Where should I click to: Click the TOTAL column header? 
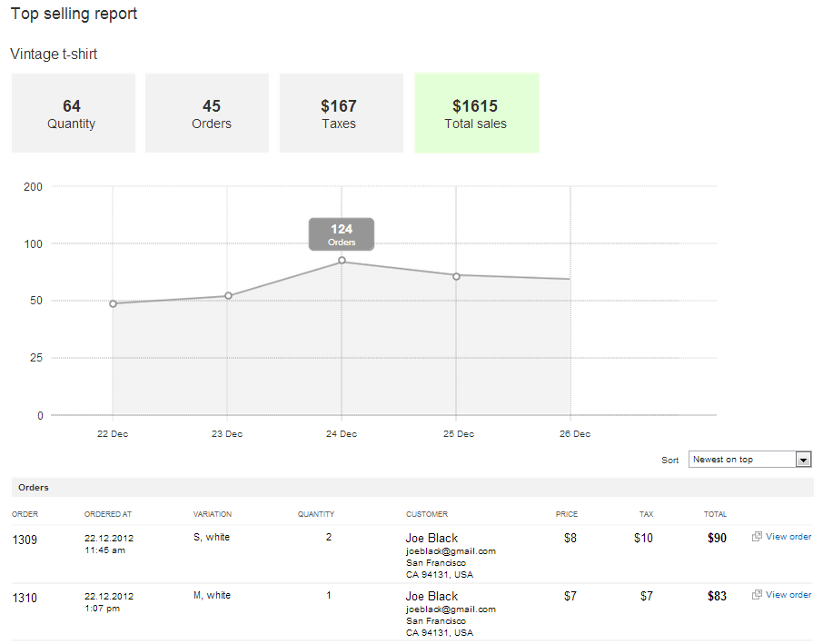[715, 515]
